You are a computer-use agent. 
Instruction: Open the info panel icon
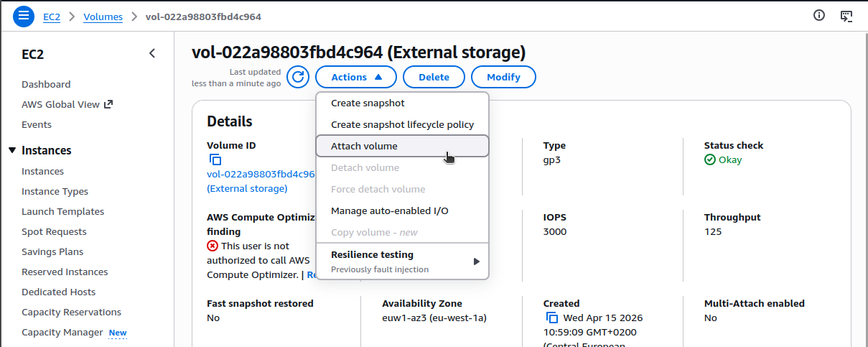coord(819,16)
